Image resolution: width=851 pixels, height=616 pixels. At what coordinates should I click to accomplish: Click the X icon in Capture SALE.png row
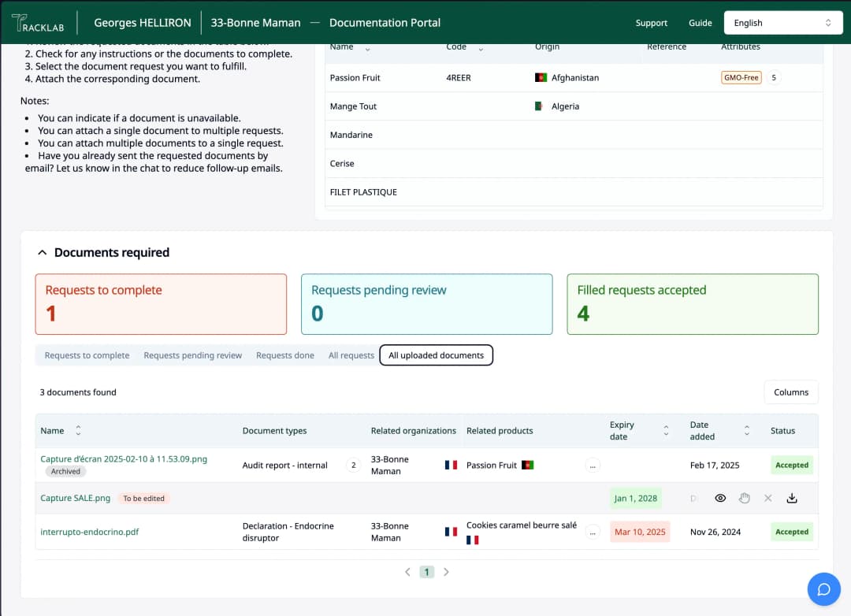click(768, 499)
